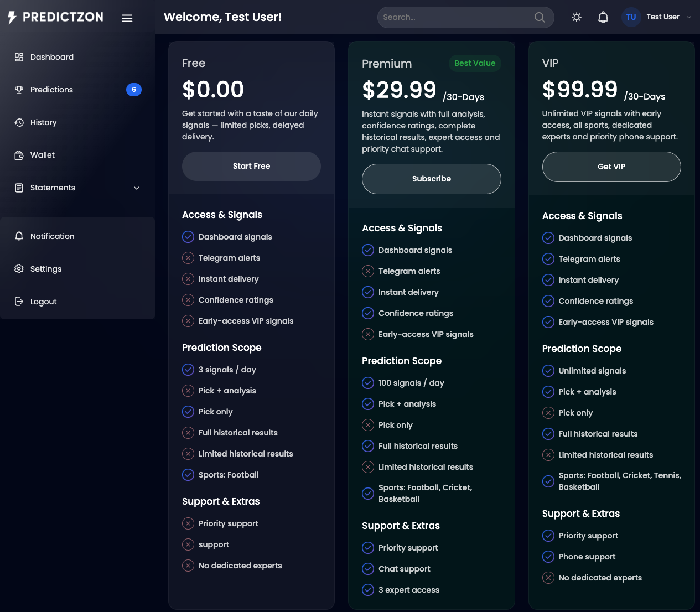Screen dimensions: 700x612
Task: Click Premium 'Sports: Football, Cricket, Basketball' text
Action: tap(425, 494)
